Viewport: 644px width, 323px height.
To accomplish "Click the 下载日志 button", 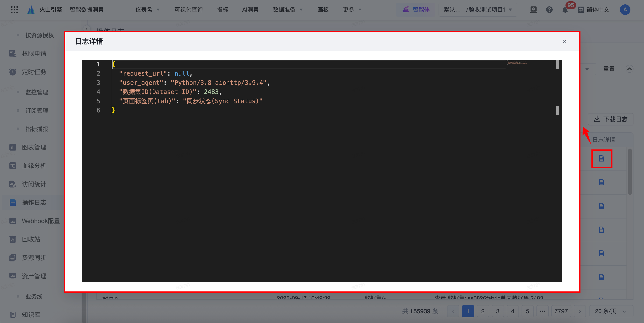I will [x=610, y=119].
